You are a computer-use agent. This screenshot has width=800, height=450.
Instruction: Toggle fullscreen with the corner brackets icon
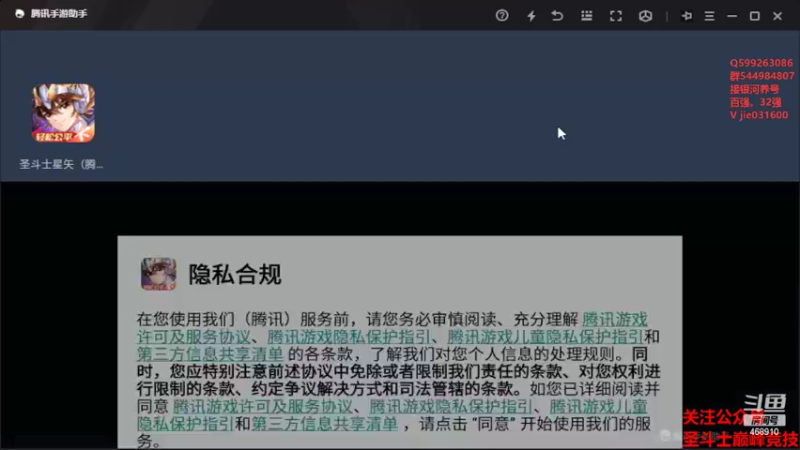coord(616,16)
